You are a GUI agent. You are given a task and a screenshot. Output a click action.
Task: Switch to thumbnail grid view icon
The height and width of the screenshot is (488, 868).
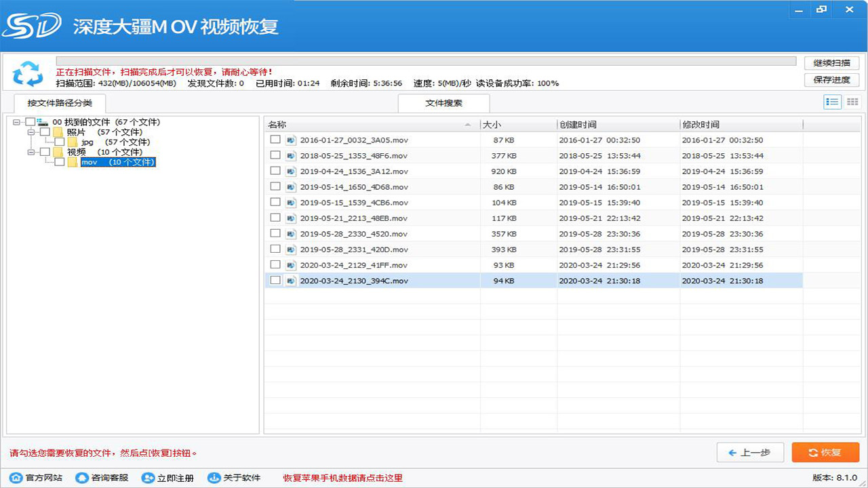pyautogui.click(x=852, y=103)
